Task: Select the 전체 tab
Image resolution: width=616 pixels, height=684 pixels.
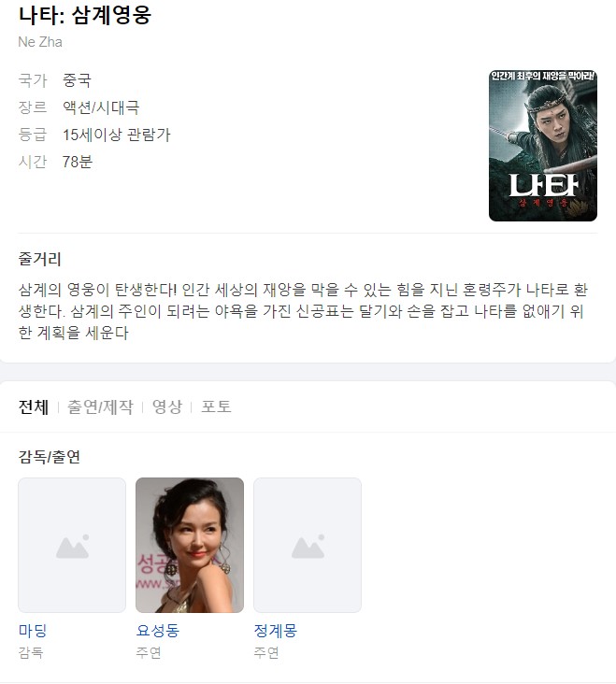Action: [x=33, y=407]
